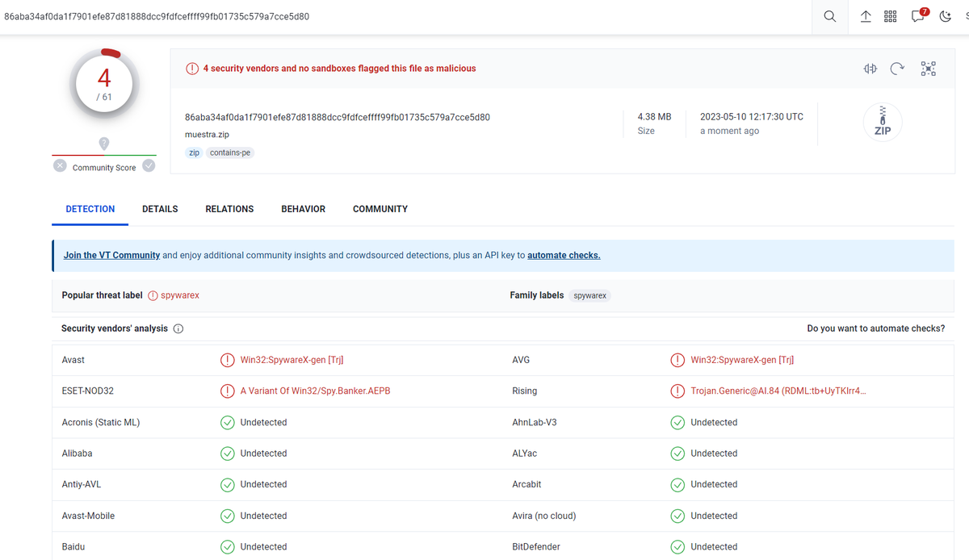Click Arcabit undetected green check icon
The height and width of the screenshot is (560, 969).
[678, 484]
